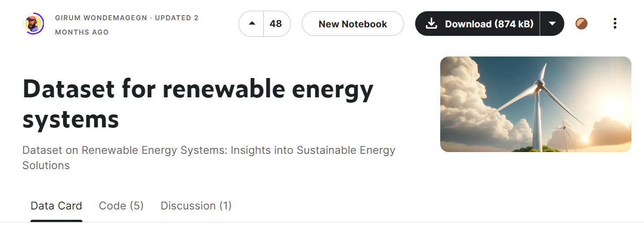Open Girum Wondemagegn's profile link
644x231 pixels.
click(x=101, y=18)
